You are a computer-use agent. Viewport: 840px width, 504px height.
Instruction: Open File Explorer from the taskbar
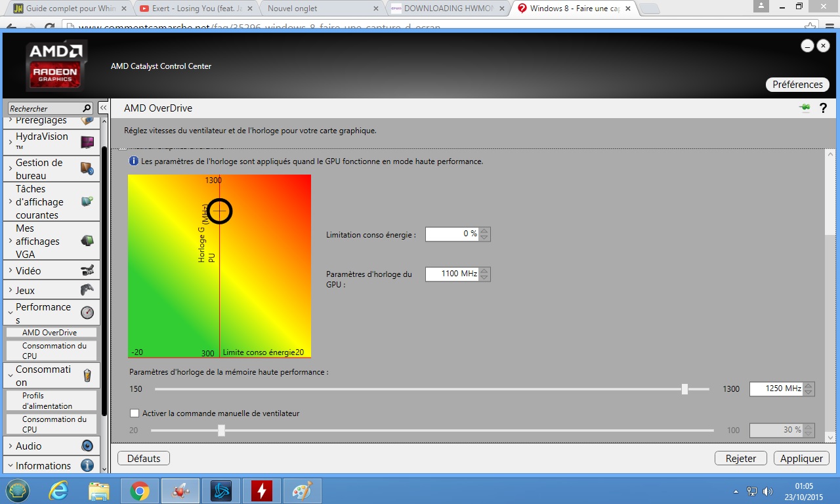[99, 490]
